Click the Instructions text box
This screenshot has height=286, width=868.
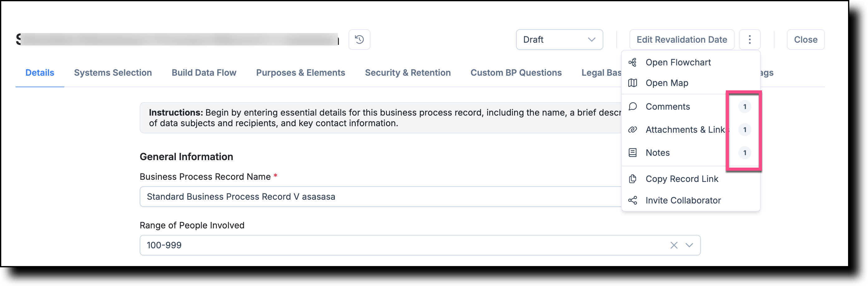[x=381, y=118]
